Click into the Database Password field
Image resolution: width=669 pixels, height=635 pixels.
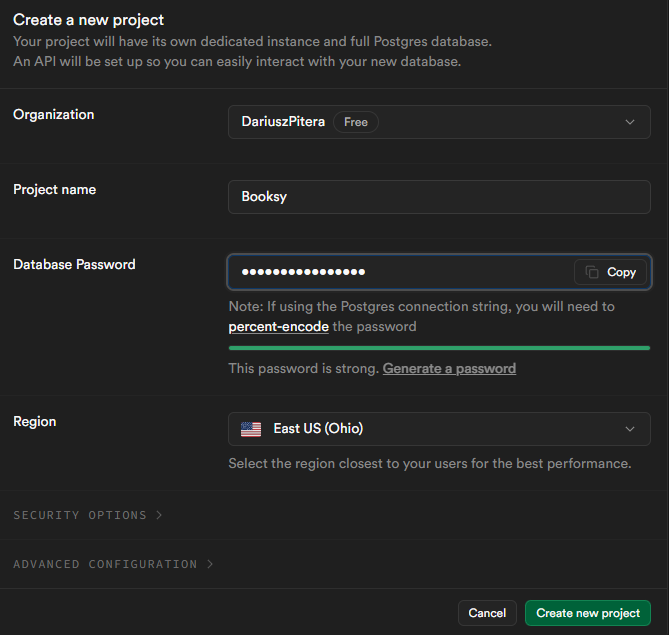pyautogui.click(x=400, y=272)
